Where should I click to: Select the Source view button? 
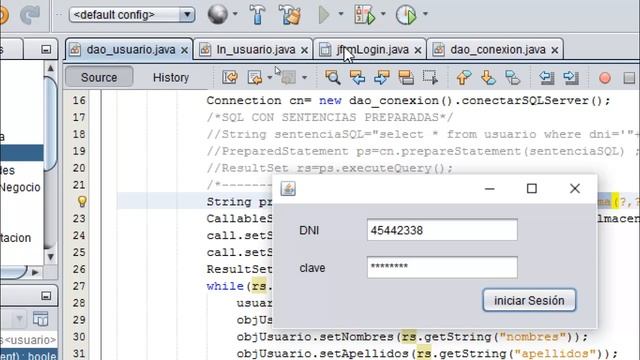99,77
